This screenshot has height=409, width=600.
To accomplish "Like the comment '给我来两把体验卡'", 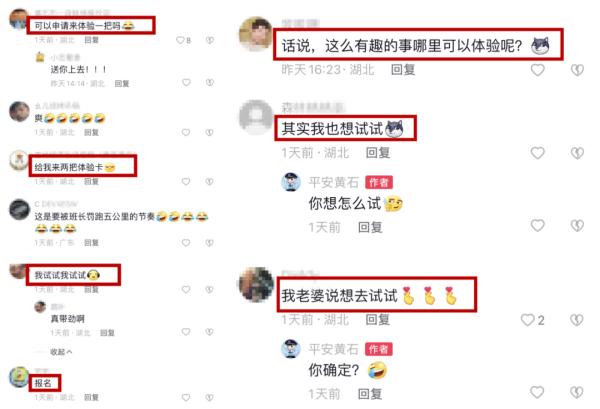I will 186,181.
